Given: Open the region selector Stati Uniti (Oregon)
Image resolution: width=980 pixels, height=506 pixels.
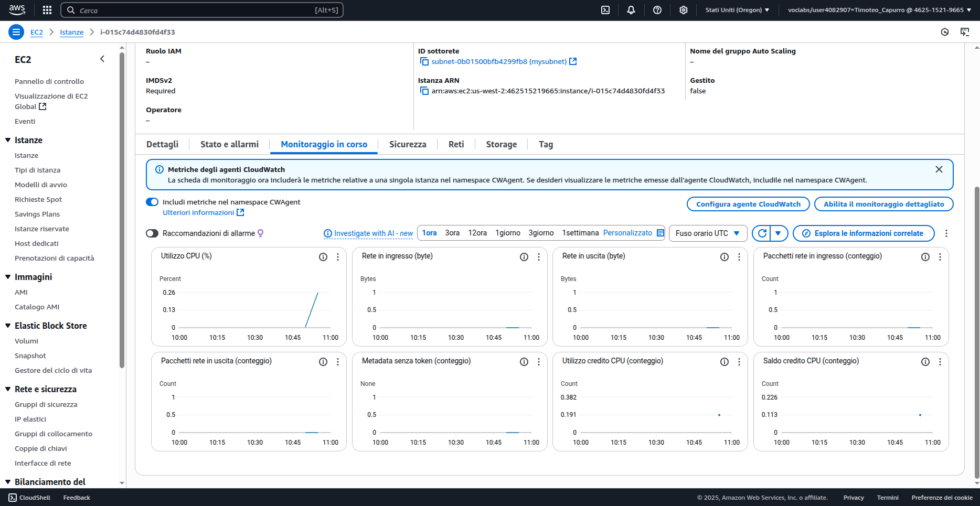Looking at the screenshot, I should tap(737, 10).
